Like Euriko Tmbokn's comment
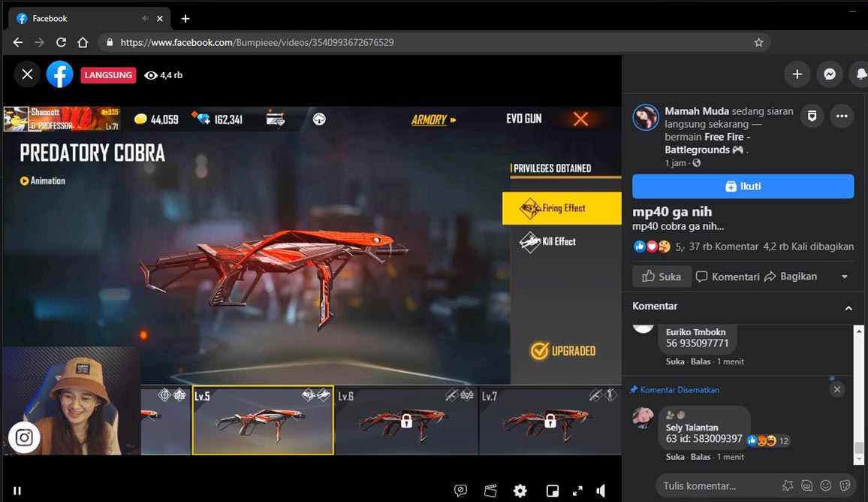 [675, 361]
